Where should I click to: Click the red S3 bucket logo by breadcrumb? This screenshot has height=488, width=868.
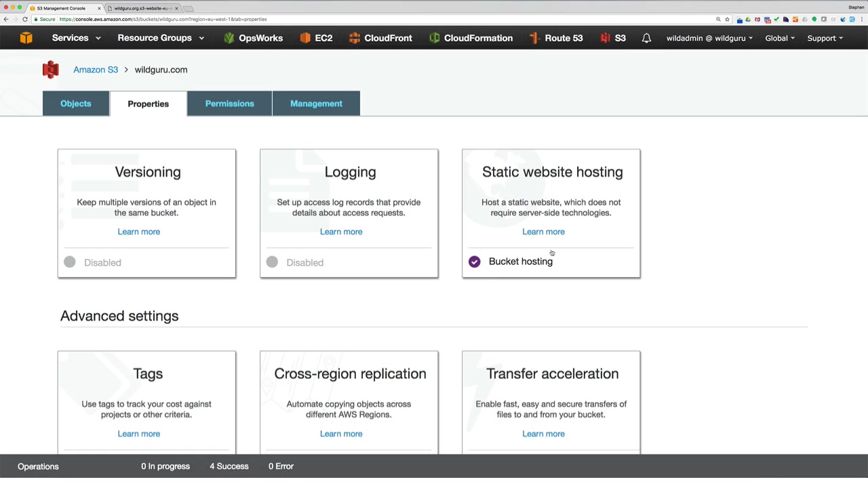click(51, 70)
